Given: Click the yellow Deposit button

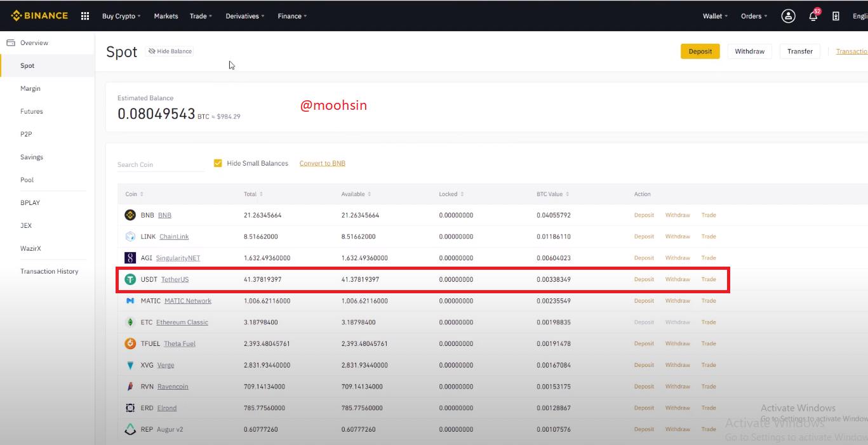Looking at the screenshot, I should tap(700, 51).
